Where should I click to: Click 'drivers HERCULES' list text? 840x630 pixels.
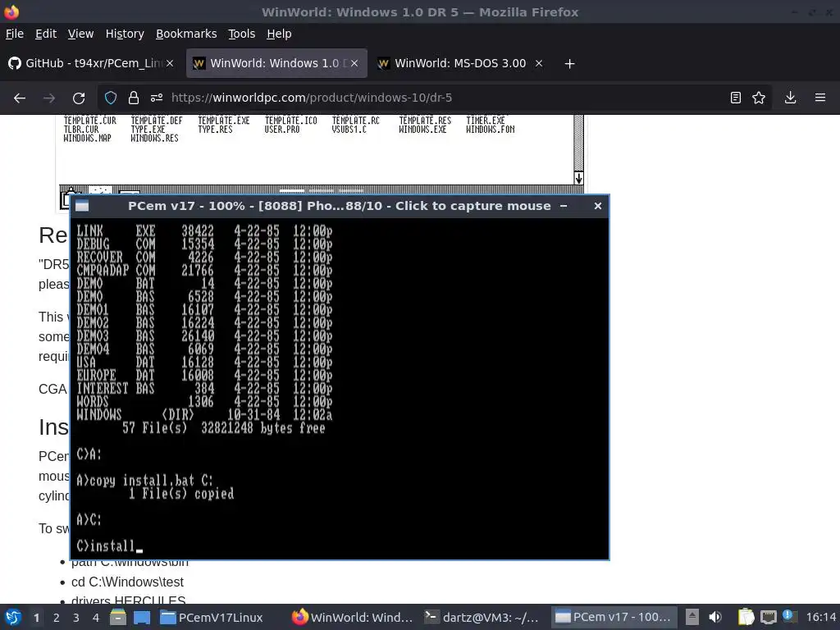coord(128,601)
